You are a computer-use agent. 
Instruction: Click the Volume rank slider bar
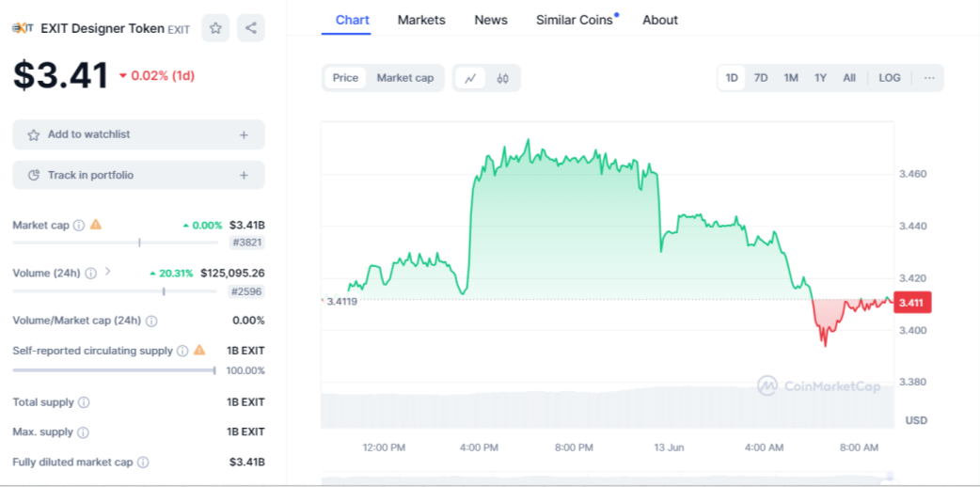[x=115, y=291]
